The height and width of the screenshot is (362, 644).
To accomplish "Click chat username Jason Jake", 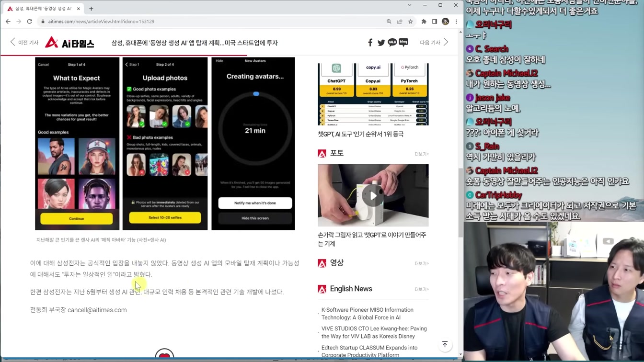I will (493, 98).
